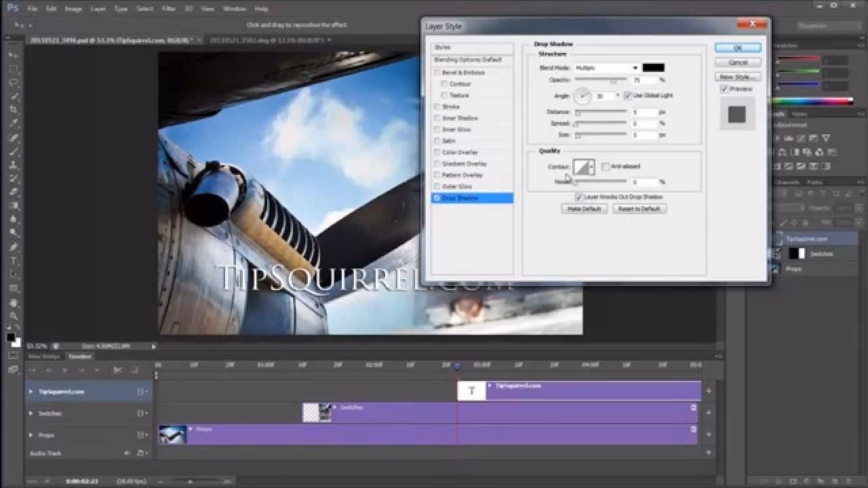The image size is (868, 488).
Task: Switch to the Timeline tab
Action: pyautogui.click(x=79, y=356)
